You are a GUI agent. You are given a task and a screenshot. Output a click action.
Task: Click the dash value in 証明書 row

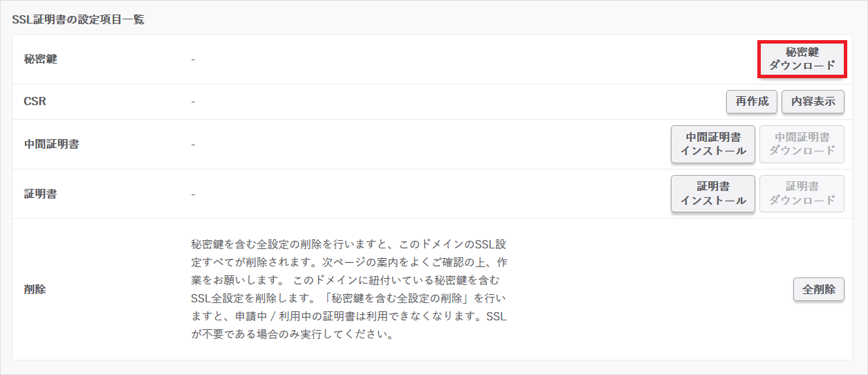[x=193, y=194]
